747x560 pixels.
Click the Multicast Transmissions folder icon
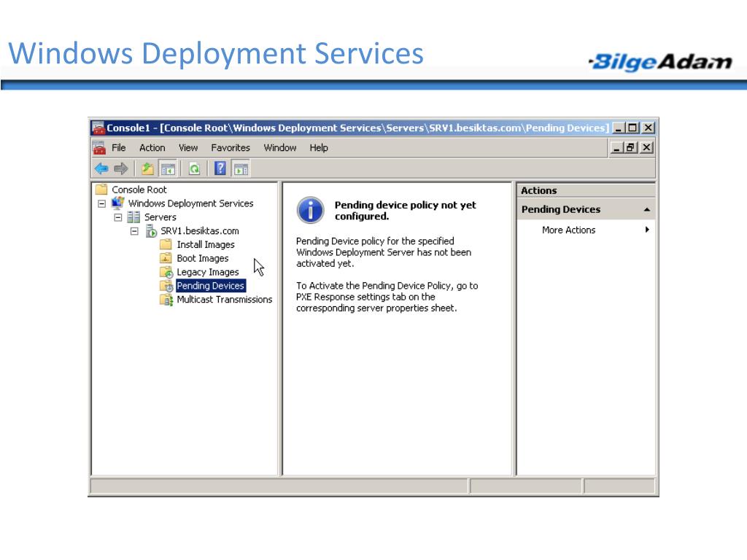(166, 300)
